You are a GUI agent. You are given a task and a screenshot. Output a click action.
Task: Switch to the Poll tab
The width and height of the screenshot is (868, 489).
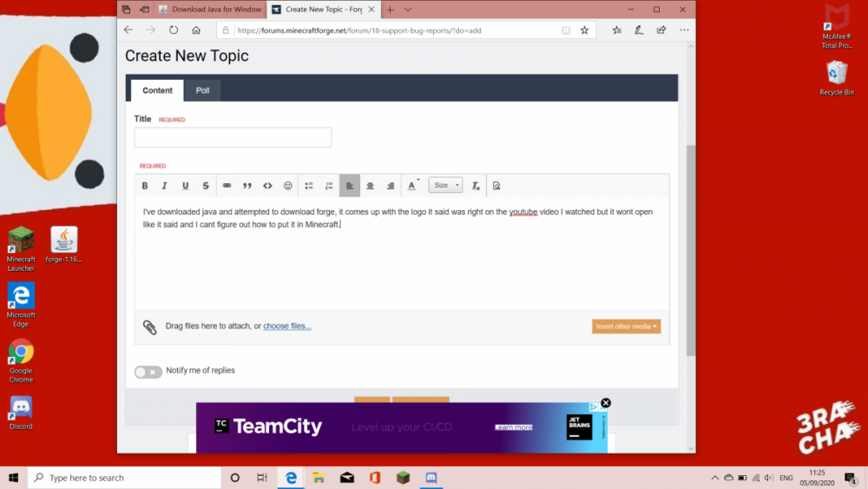click(x=202, y=90)
